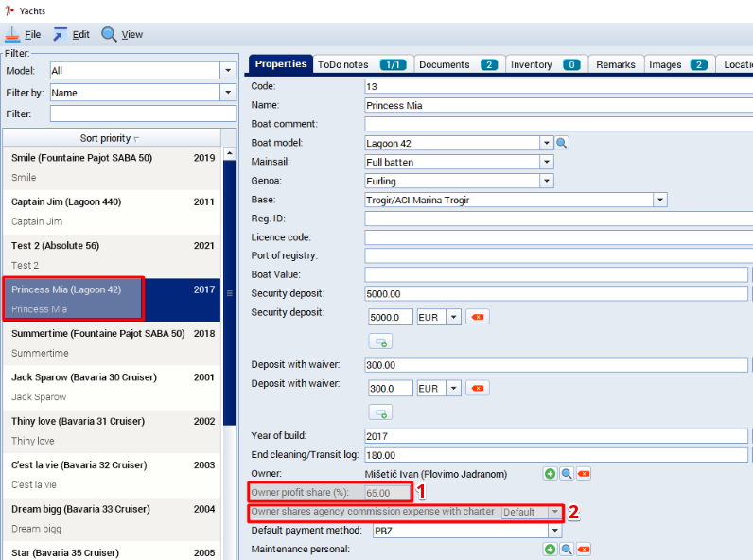Switch to the ToDo notes tab
Viewport: 753px width, 560px height.
coord(362,65)
